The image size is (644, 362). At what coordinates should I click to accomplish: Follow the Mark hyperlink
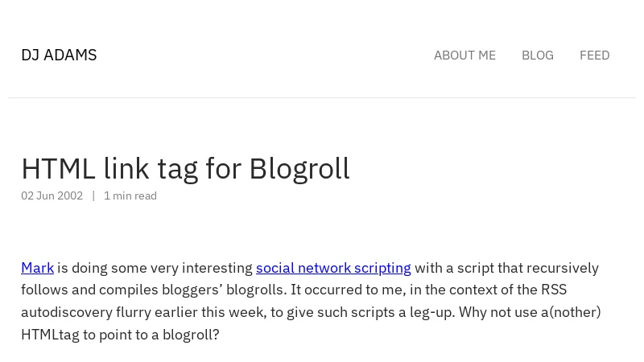(x=37, y=268)
